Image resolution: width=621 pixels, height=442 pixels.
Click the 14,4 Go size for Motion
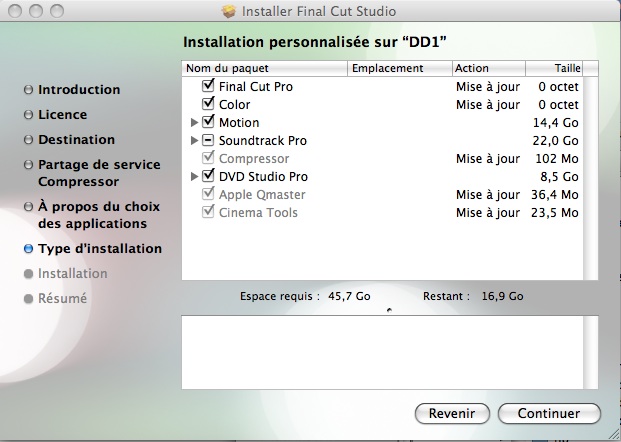556,123
